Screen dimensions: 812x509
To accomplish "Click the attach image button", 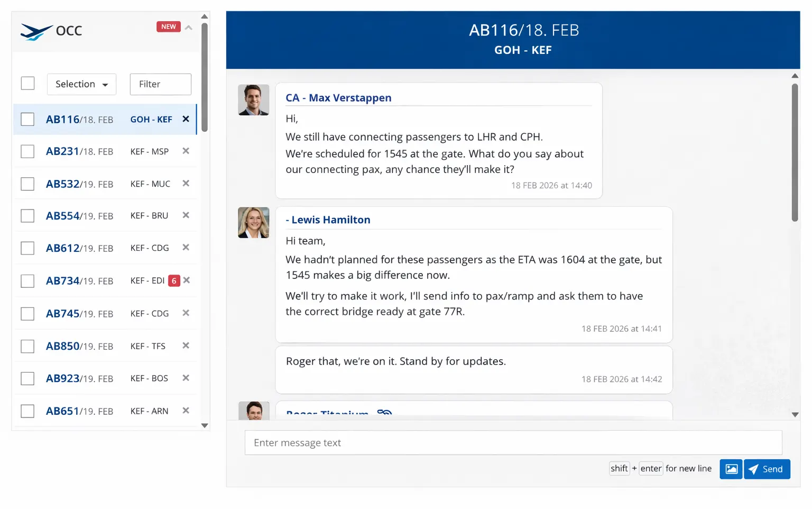I will pyautogui.click(x=731, y=469).
